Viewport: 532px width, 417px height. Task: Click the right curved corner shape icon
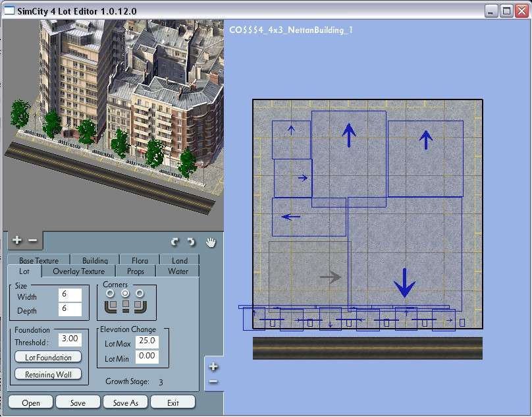(x=140, y=306)
